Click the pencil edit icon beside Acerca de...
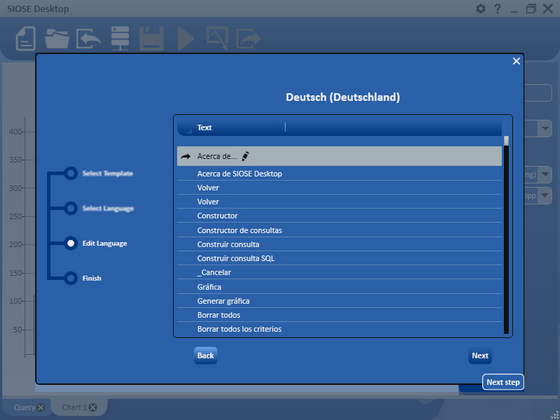 coord(245,156)
